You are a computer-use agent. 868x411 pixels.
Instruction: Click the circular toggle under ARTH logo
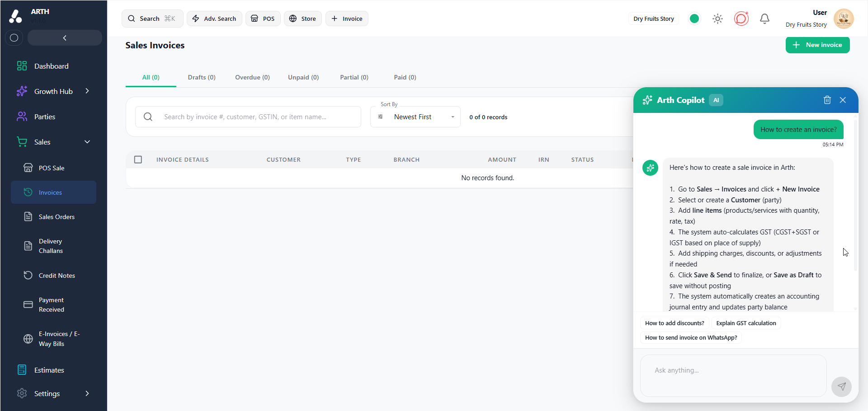(14, 37)
